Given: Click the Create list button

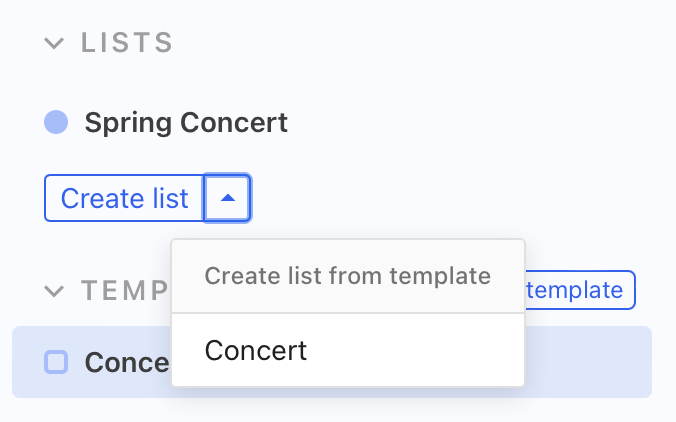Looking at the screenshot, I should (x=124, y=198).
